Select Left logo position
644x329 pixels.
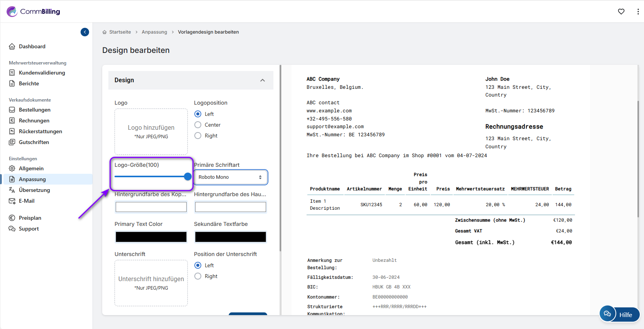click(x=198, y=114)
